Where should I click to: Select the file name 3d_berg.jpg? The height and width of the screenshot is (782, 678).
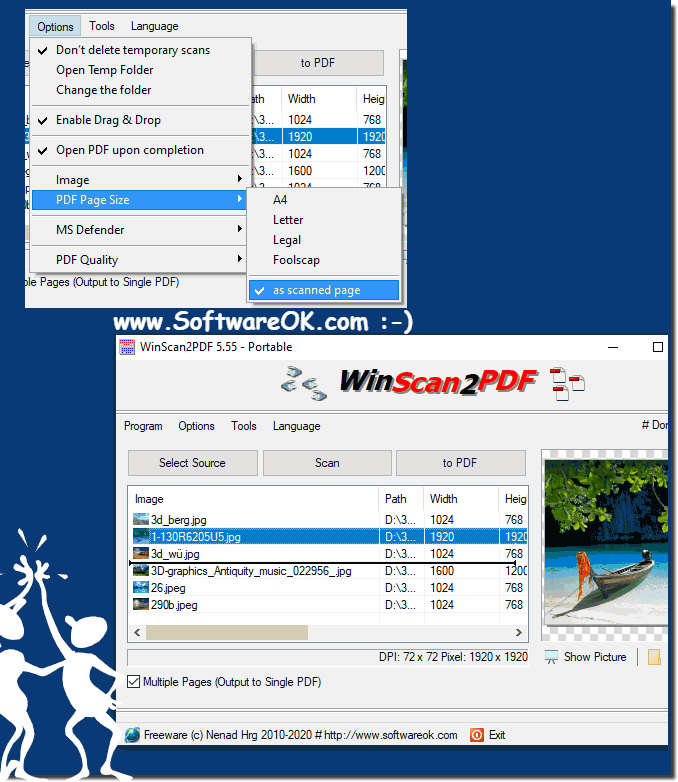[x=179, y=520]
